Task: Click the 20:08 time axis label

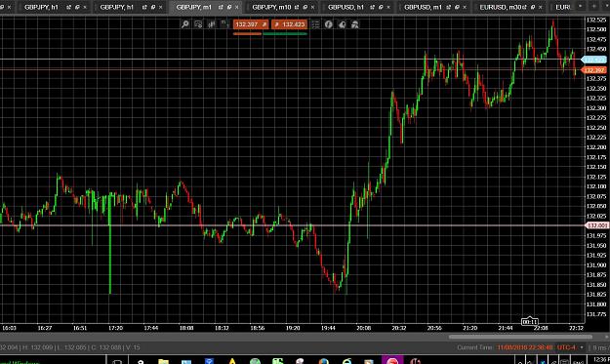Action: tap(363, 328)
